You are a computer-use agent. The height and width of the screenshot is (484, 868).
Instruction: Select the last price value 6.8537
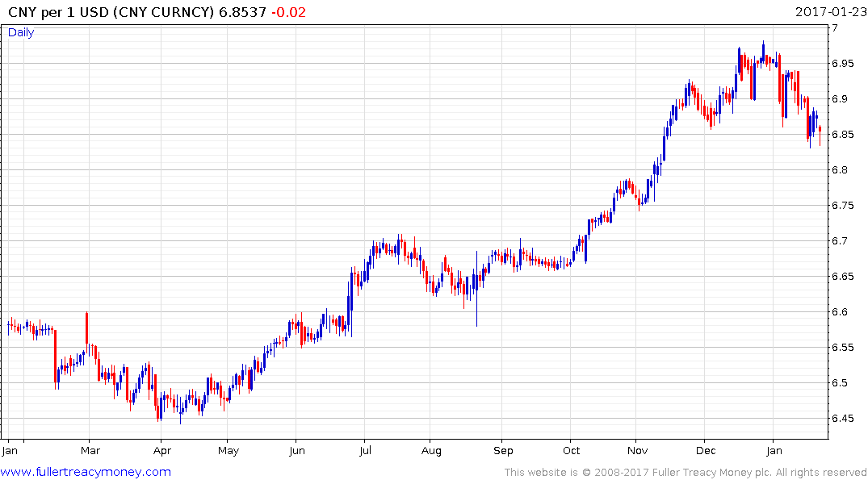(x=242, y=12)
